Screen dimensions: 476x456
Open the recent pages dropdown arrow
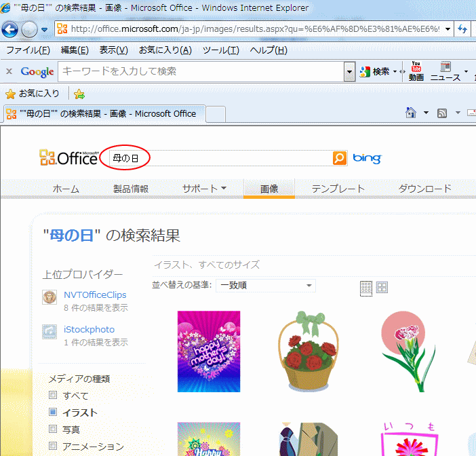point(44,29)
